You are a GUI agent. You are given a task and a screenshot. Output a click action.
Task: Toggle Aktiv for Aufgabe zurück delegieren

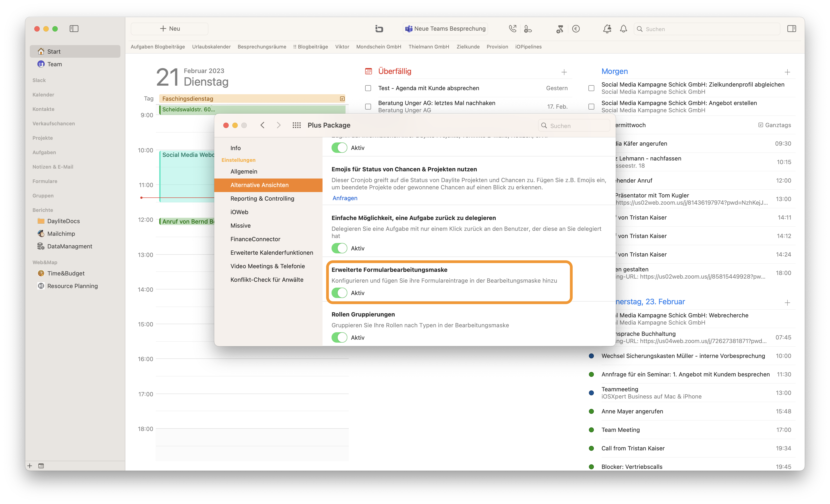click(x=339, y=248)
